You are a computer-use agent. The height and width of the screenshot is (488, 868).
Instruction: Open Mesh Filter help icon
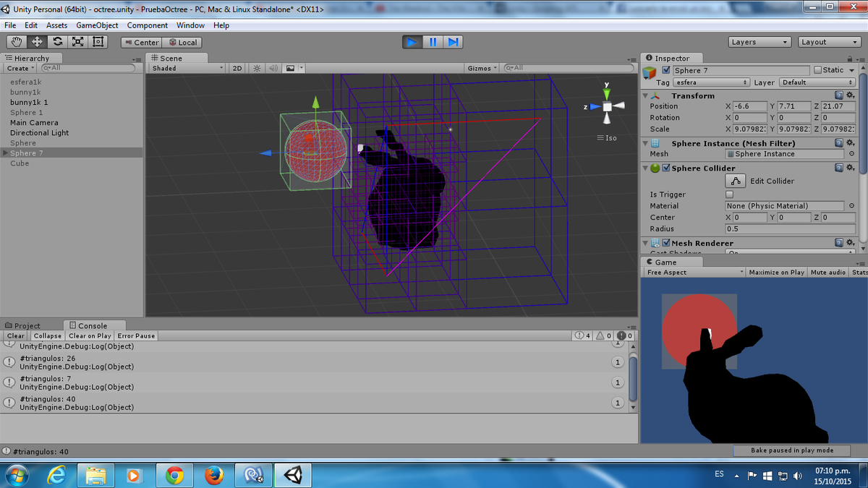click(x=839, y=143)
